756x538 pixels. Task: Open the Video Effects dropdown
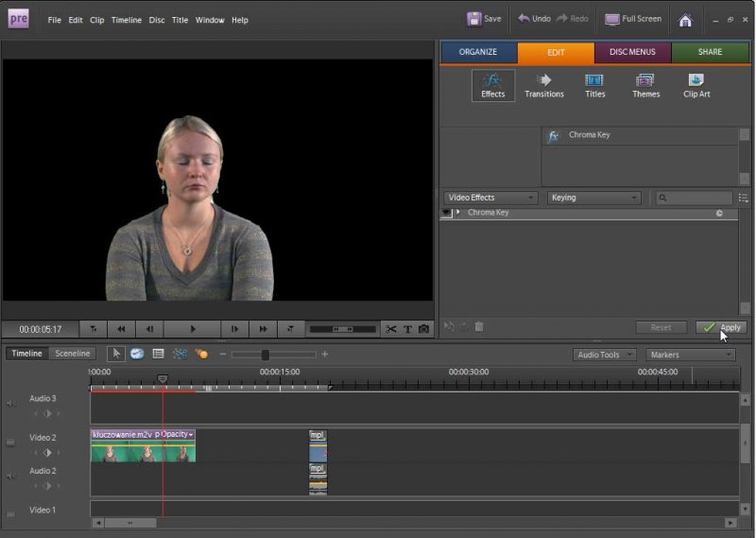pos(490,198)
